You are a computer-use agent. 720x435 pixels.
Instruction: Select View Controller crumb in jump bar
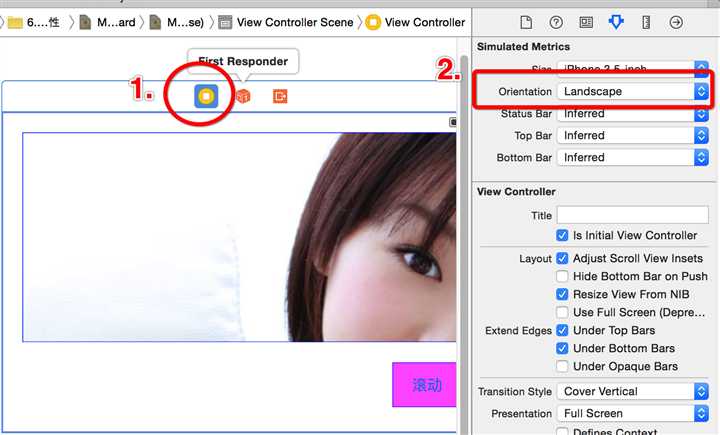tap(415, 22)
